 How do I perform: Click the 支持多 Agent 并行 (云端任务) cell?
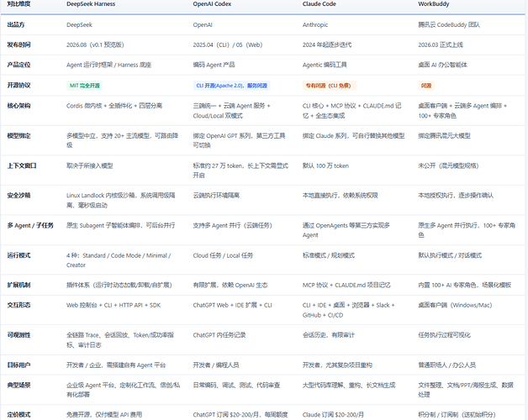pyautogui.click(x=232, y=225)
